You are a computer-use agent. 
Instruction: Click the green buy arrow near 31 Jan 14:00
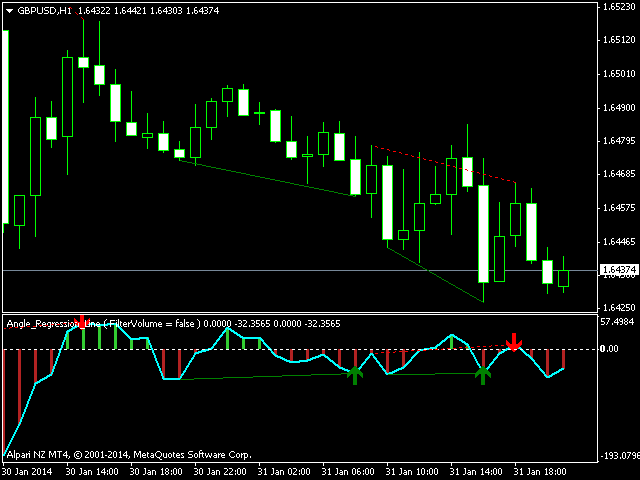(483, 376)
